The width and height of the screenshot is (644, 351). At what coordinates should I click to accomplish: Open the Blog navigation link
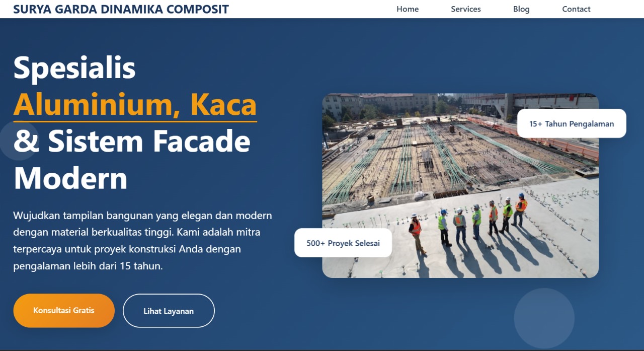point(521,9)
